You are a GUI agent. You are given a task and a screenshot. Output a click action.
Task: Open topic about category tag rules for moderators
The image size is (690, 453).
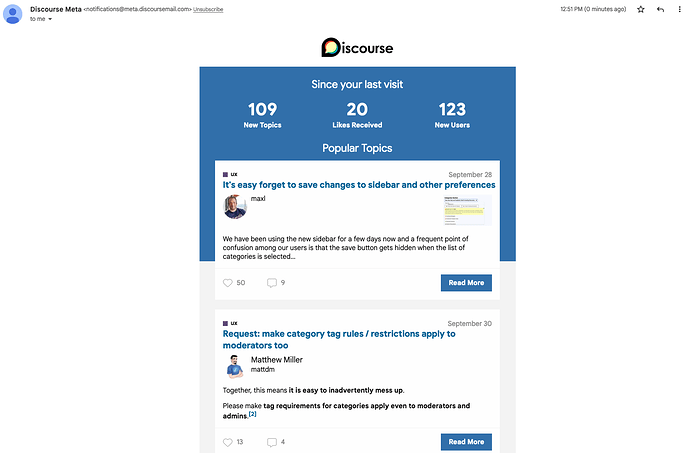point(339,339)
